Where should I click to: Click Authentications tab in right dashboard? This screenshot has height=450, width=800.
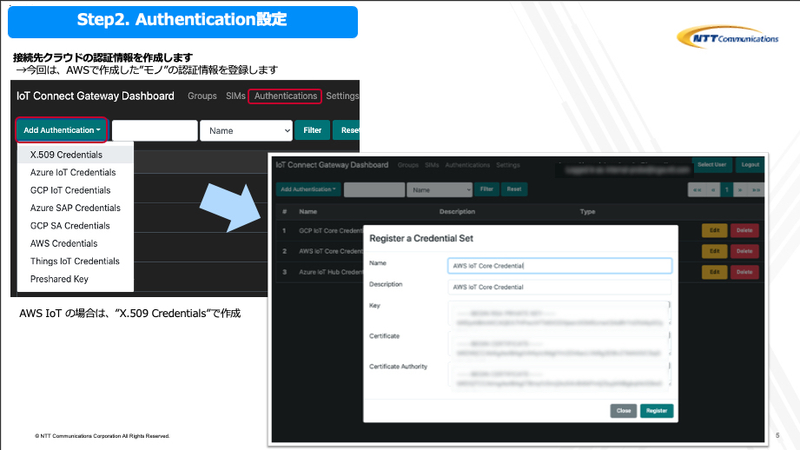[x=467, y=165]
